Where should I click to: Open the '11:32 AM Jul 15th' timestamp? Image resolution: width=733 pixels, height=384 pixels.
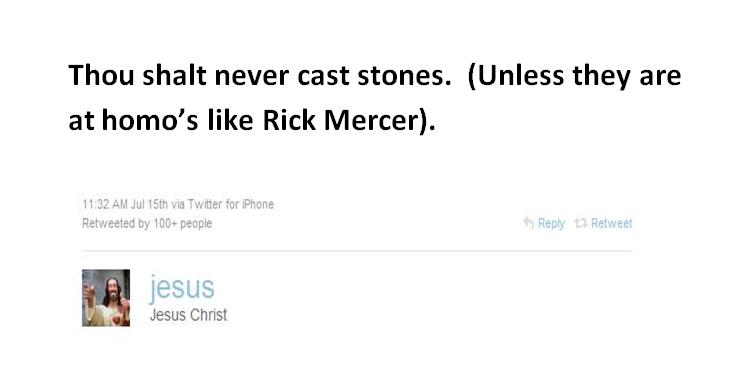click(x=125, y=204)
